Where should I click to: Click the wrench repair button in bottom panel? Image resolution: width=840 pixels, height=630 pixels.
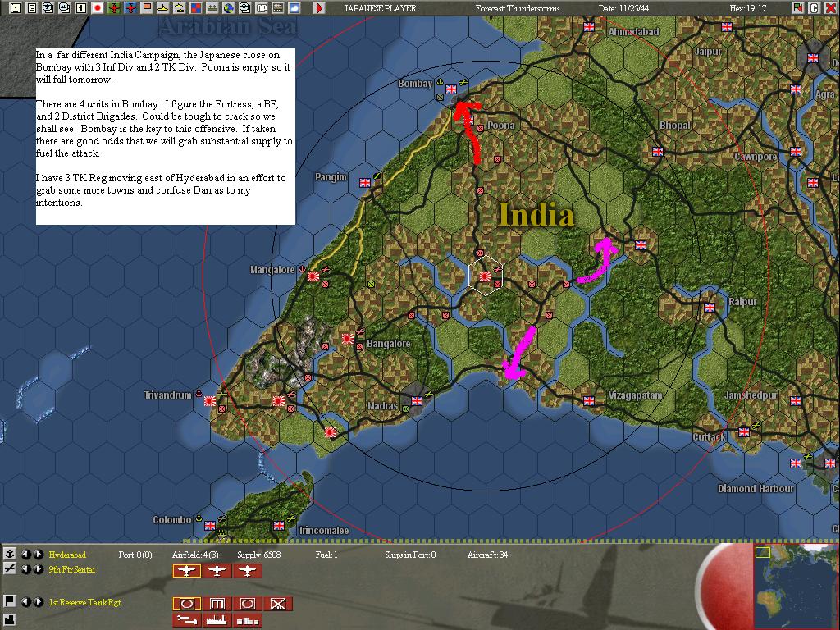point(186,620)
